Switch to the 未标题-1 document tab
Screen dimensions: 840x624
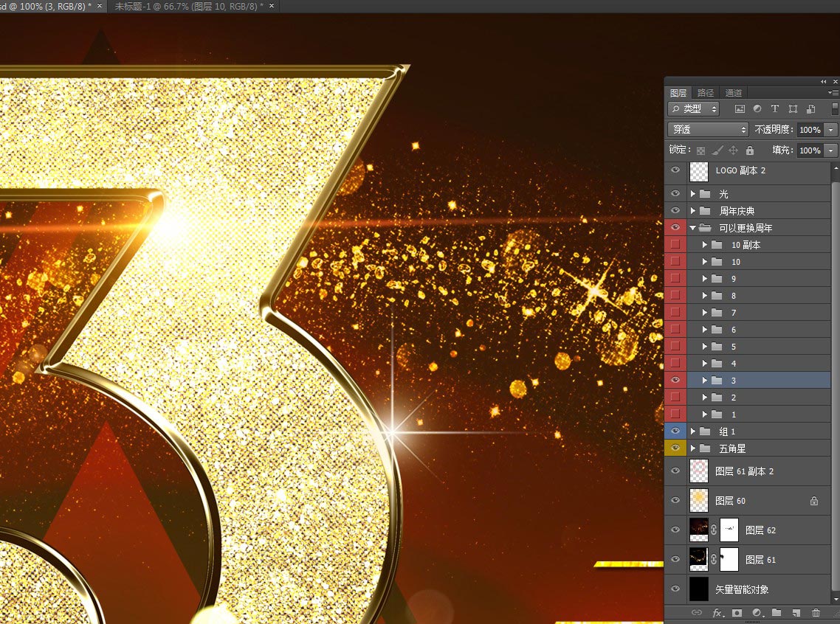[x=188, y=6]
